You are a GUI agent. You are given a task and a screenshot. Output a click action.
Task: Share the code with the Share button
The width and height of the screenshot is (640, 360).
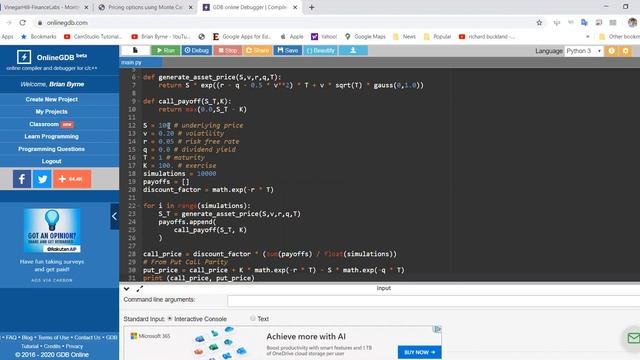[x=258, y=50]
